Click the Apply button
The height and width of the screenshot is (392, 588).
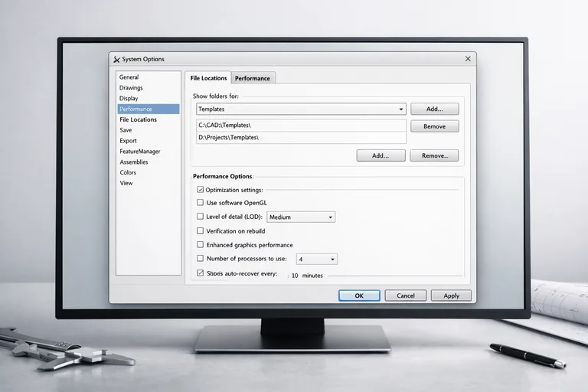(x=451, y=296)
